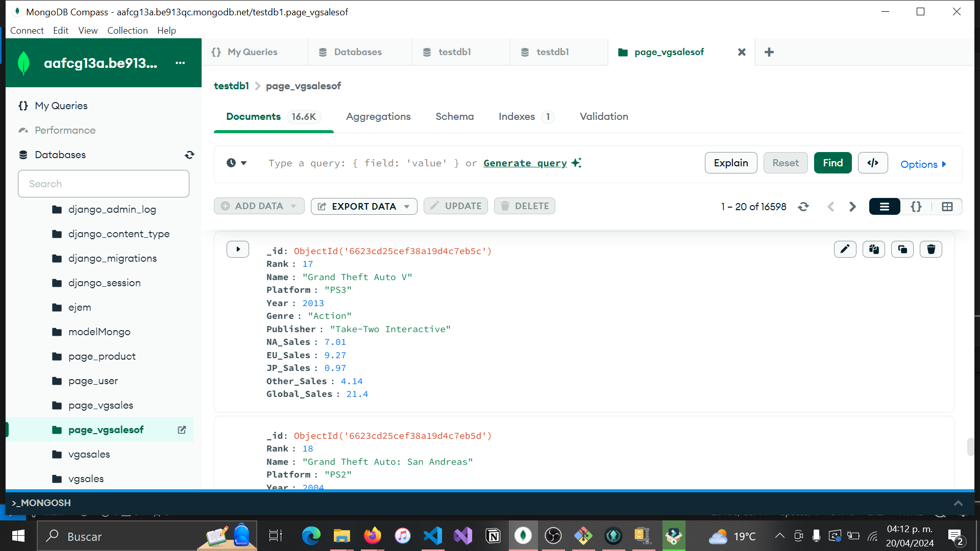Expand the first document fields
Viewport: 980px width, 551px height.
(238, 249)
